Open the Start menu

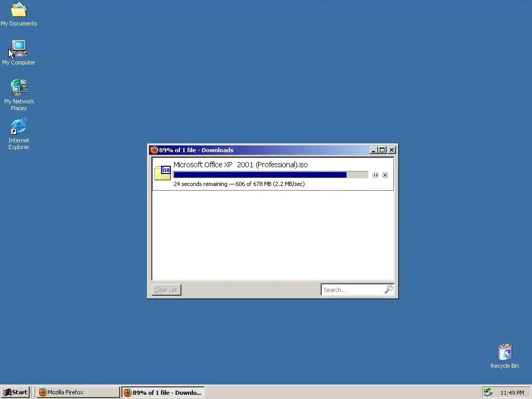point(15,392)
